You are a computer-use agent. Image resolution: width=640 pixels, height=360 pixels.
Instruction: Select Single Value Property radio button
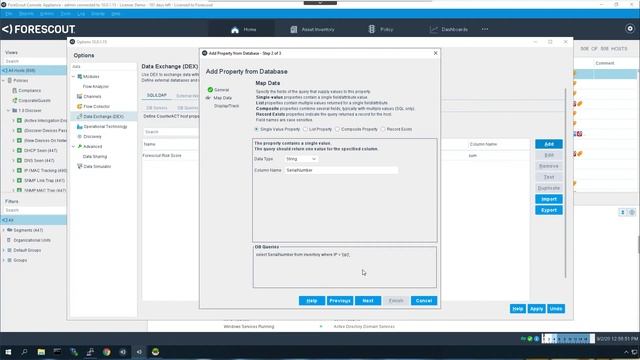coord(256,129)
